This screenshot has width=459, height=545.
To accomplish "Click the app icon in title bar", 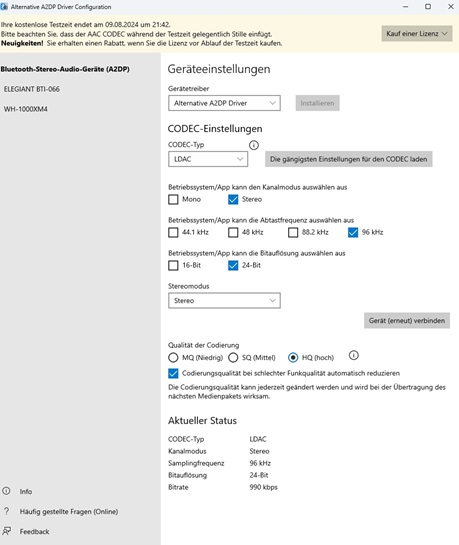I will (x=4, y=6).
